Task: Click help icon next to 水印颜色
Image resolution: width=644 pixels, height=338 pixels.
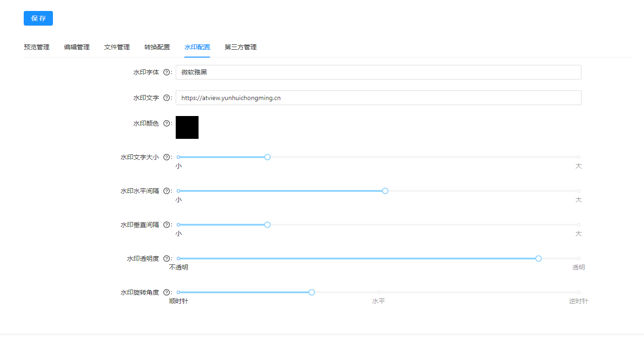Action: (x=167, y=123)
